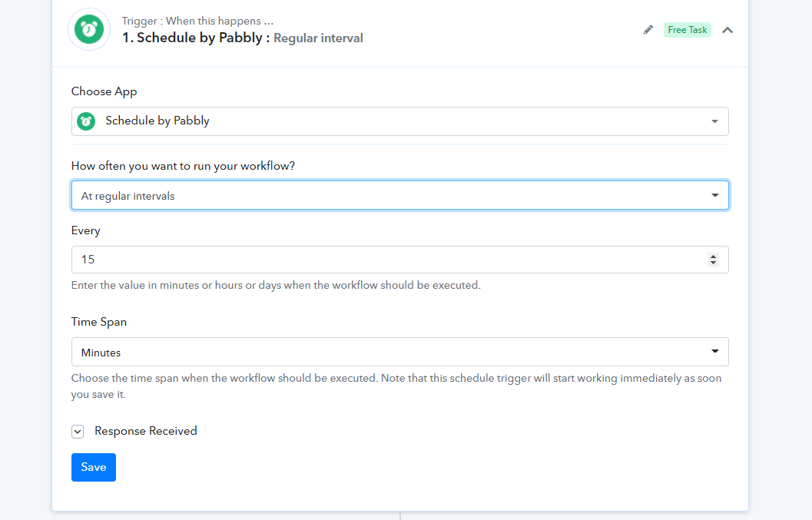Open the workflow frequency dropdown
The height and width of the screenshot is (520, 812).
[x=399, y=195]
